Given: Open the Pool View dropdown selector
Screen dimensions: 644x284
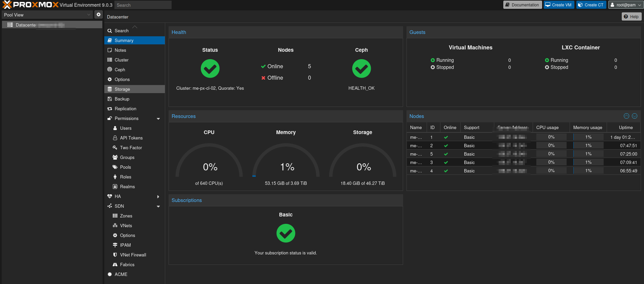Looking at the screenshot, I should (47, 15).
